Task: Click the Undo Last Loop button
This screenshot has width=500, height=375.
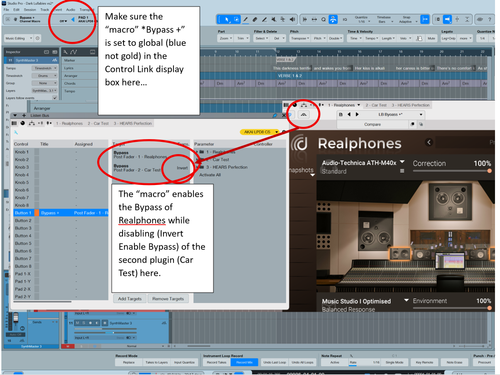Action: (x=275, y=362)
